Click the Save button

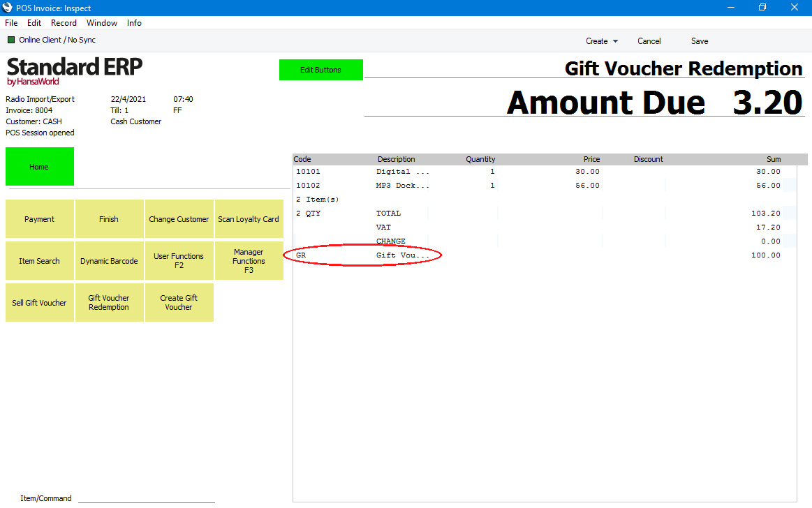(x=699, y=41)
